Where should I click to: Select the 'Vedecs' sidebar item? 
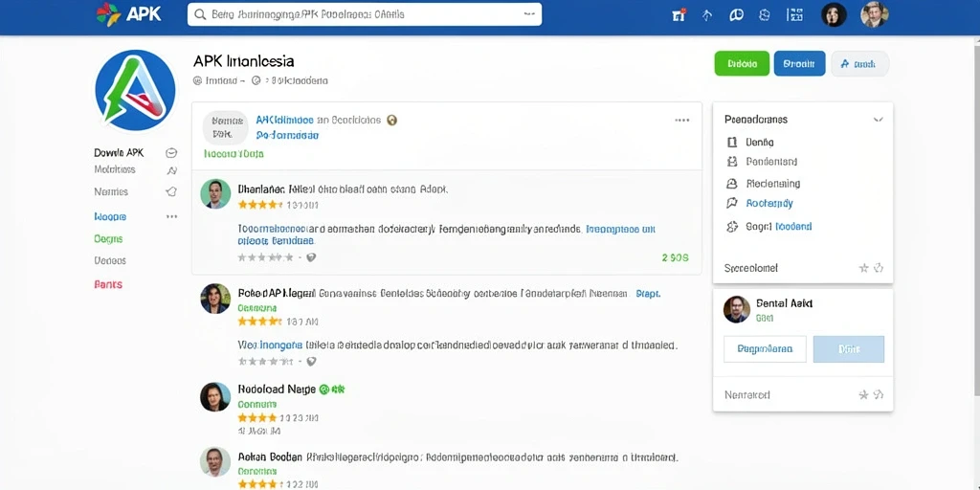click(x=110, y=260)
